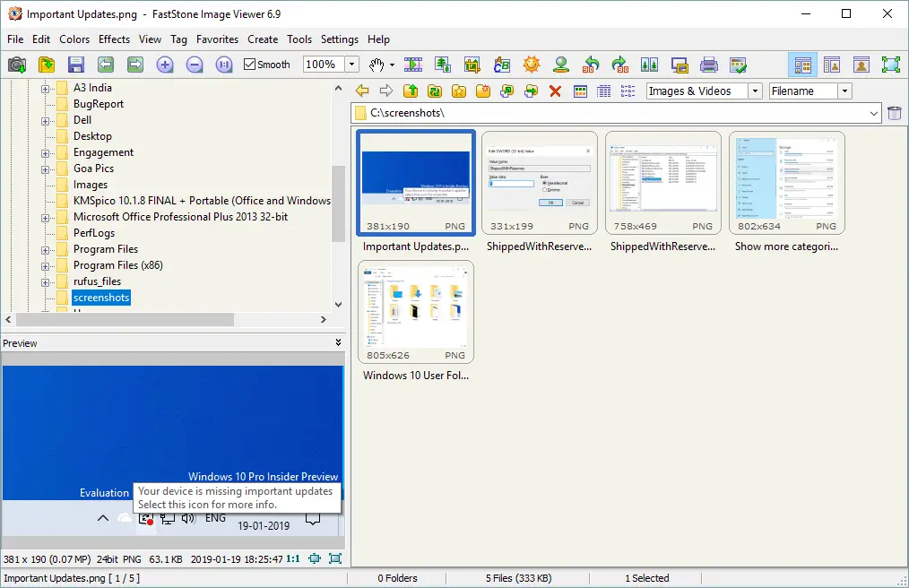Image resolution: width=909 pixels, height=588 pixels.
Task: Open the Settings menu
Action: 340,39
